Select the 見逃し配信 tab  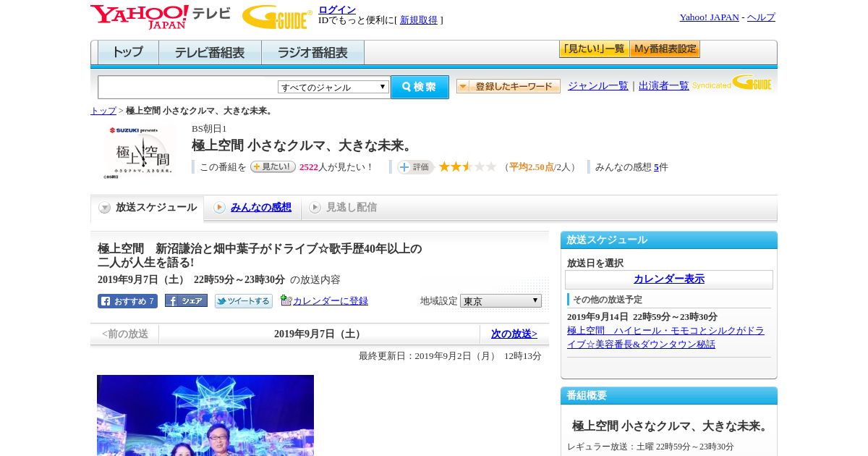click(x=352, y=208)
